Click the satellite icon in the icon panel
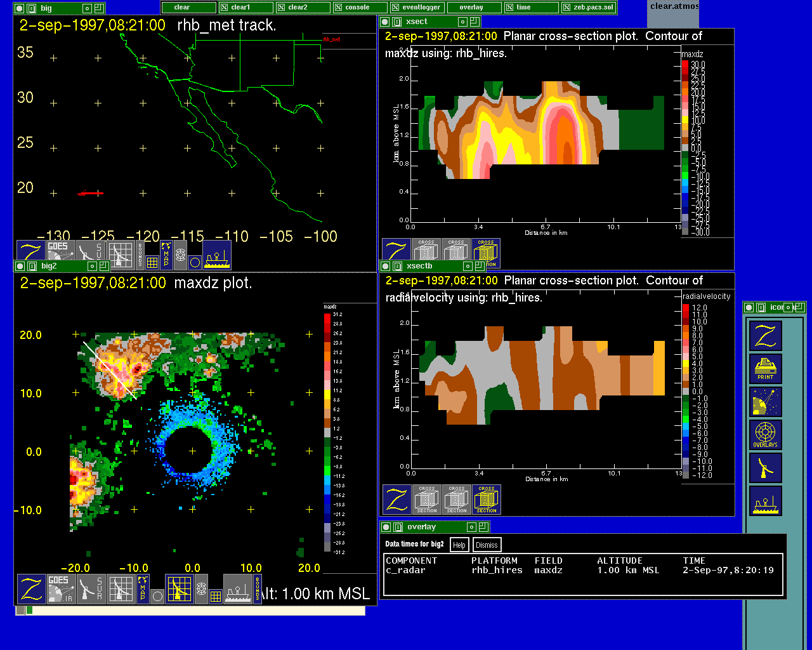The width and height of the screenshot is (812, 650). click(x=765, y=402)
